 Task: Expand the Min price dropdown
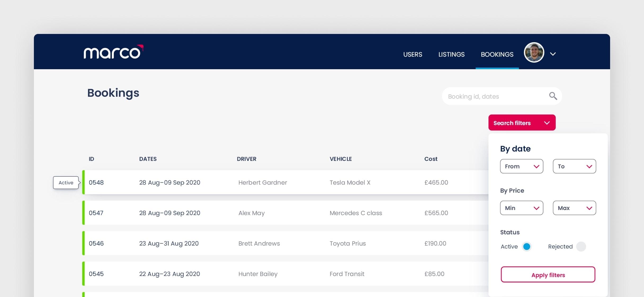pos(522,208)
